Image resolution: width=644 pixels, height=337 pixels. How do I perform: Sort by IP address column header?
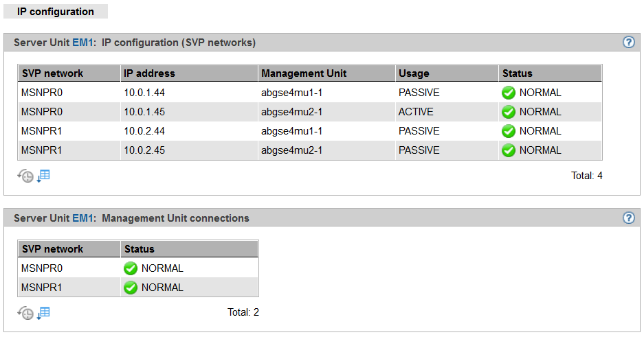coord(149,73)
